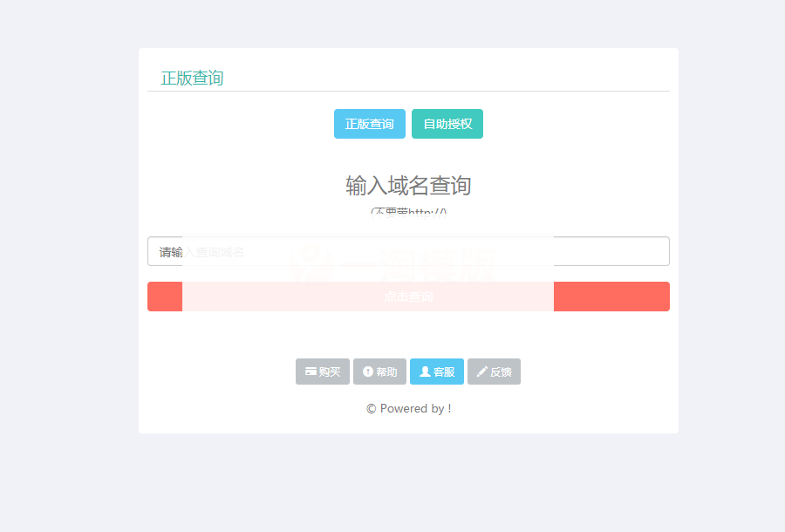
Task: Click the pencil icon on 反馈 button
Action: pos(482,371)
